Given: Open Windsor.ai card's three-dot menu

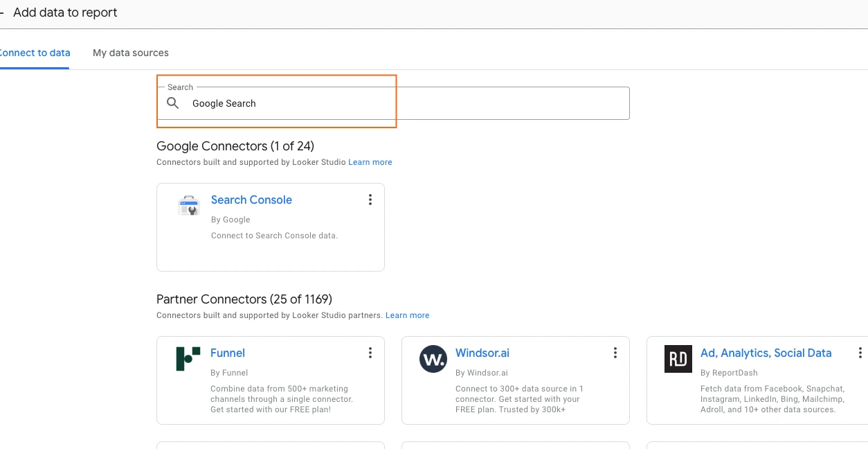Looking at the screenshot, I should [x=615, y=353].
